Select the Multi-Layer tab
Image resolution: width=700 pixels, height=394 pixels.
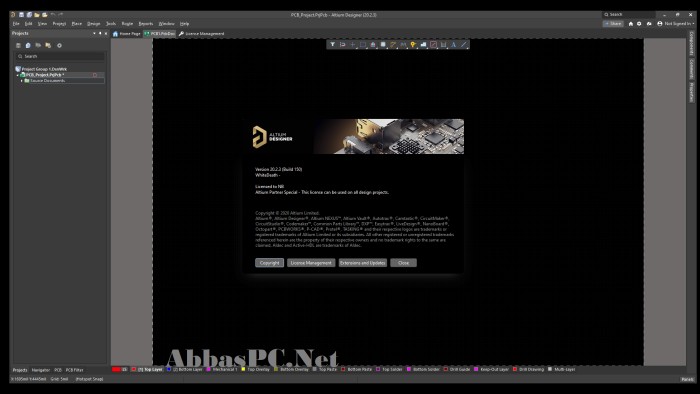pyautogui.click(x=562, y=369)
